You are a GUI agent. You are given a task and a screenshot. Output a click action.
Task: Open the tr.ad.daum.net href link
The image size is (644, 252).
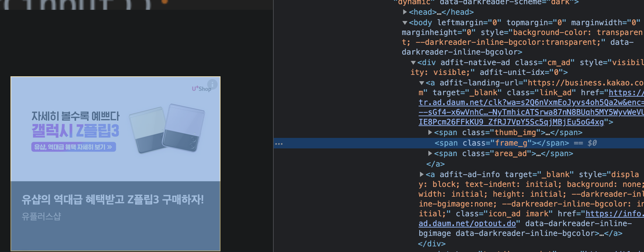point(531,107)
